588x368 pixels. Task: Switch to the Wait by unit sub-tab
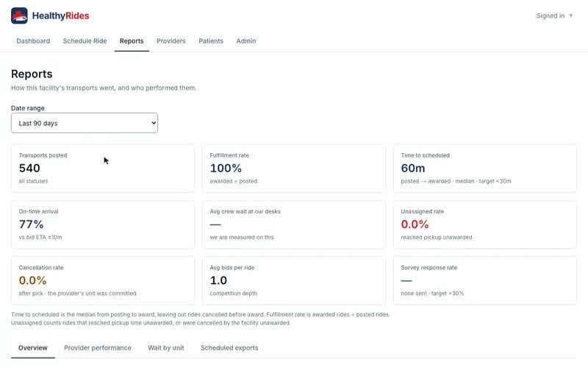tap(166, 347)
